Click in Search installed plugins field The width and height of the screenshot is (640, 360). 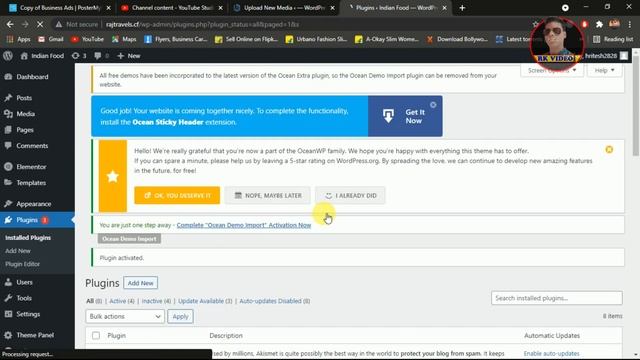(557, 298)
